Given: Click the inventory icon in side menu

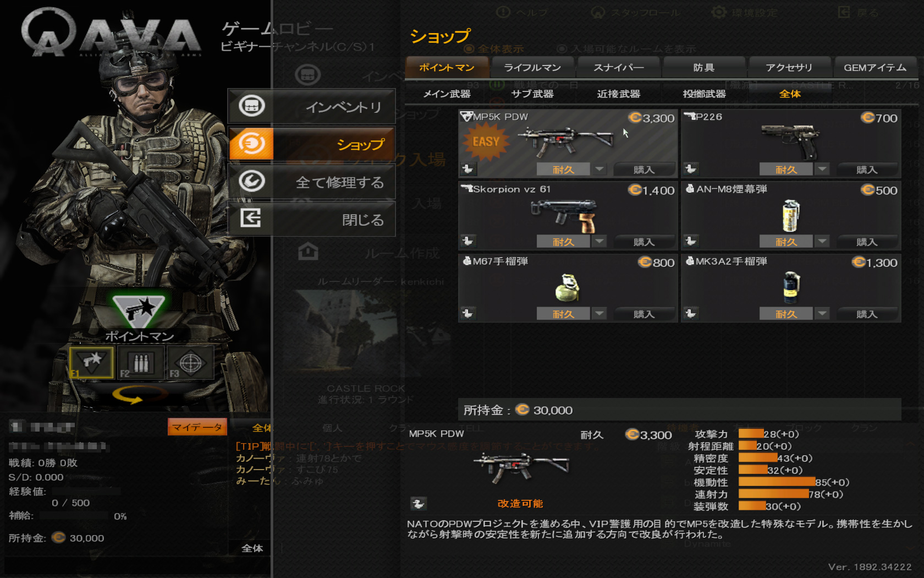Looking at the screenshot, I should 251,106.
